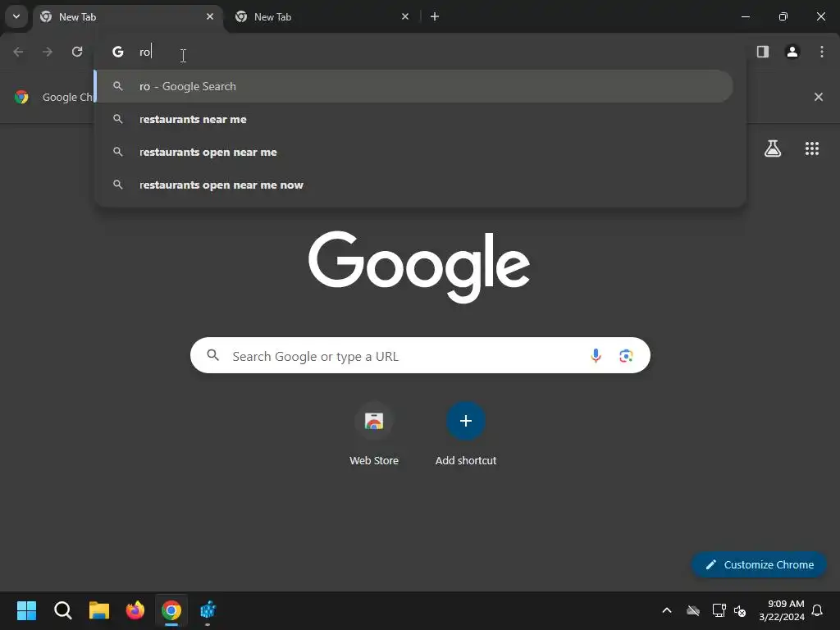Close the second New Tab
840x630 pixels.
click(405, 16)
